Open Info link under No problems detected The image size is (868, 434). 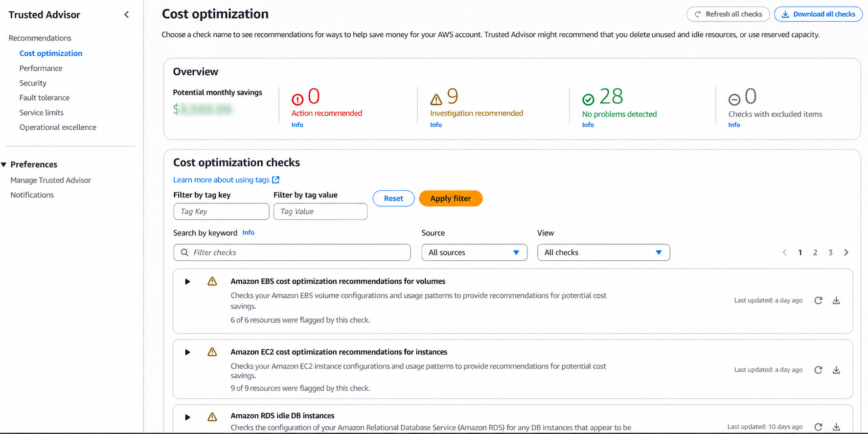588,125
